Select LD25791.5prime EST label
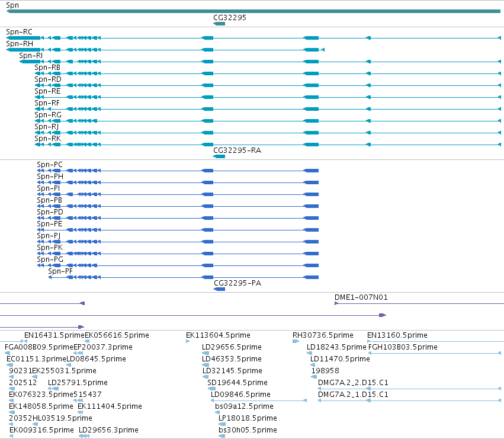The image size is (504, 439). tap(78, 383)
